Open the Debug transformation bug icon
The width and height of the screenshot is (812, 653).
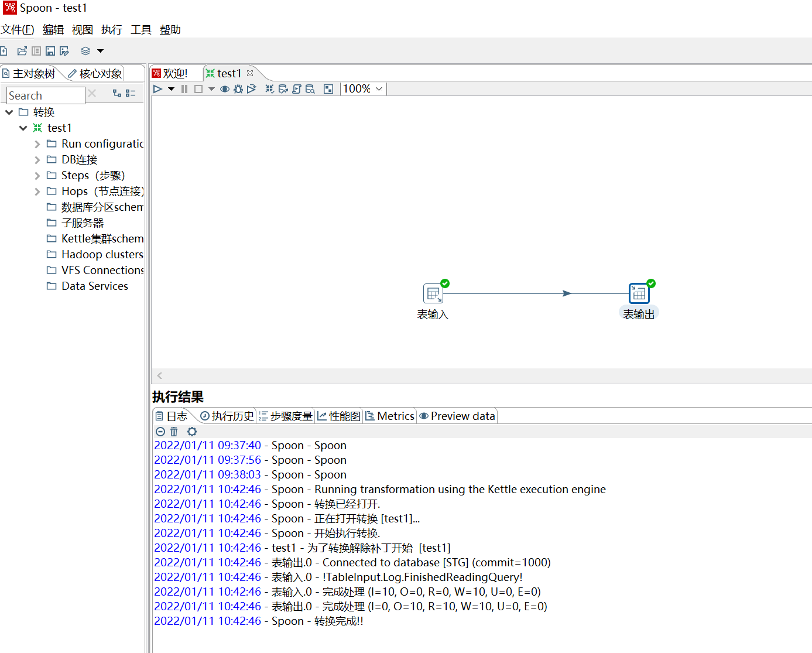coord(238,88)
